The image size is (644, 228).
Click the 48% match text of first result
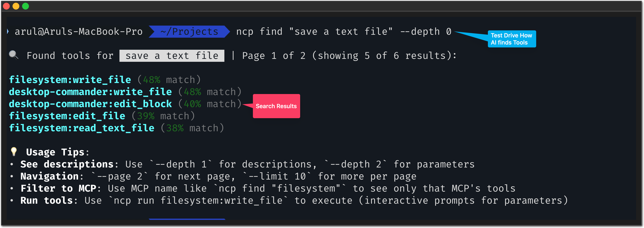pyautogui.click(x=152, y=80)
